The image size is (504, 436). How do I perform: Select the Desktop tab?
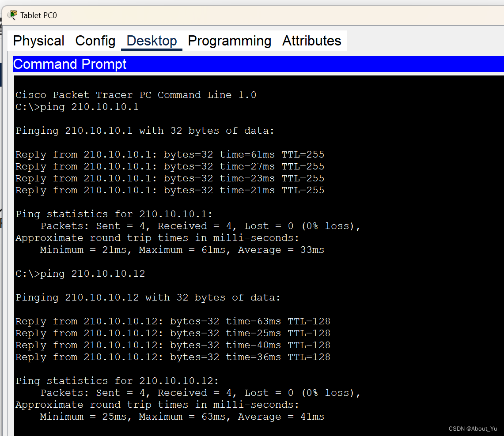[x=152, y=41]
